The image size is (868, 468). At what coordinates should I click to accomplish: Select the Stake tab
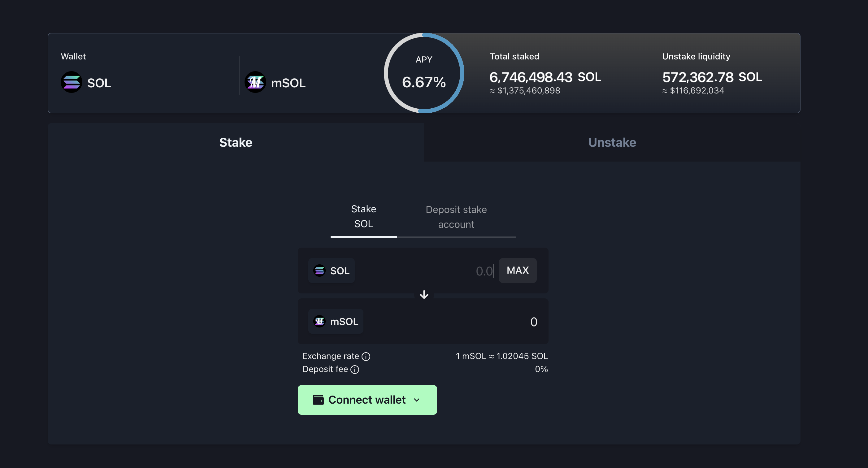click(x=236, y=142)
